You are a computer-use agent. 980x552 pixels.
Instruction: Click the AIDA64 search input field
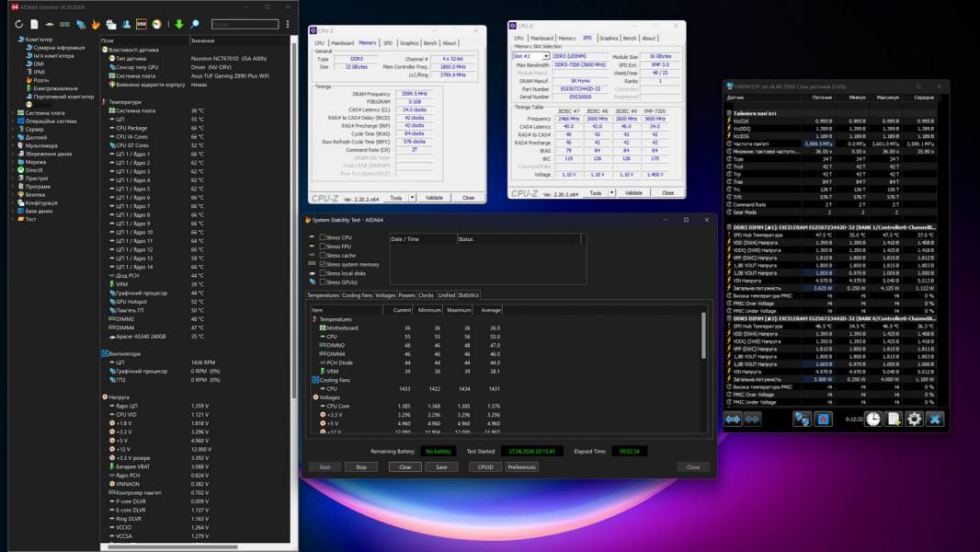pos(245,24)
